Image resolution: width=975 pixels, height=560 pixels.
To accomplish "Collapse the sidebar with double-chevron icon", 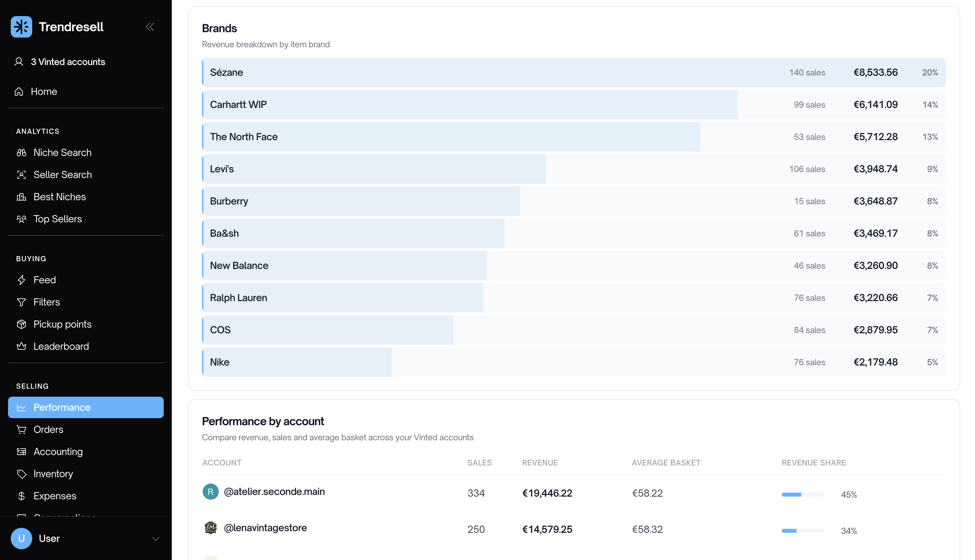I will pos(150,27).
